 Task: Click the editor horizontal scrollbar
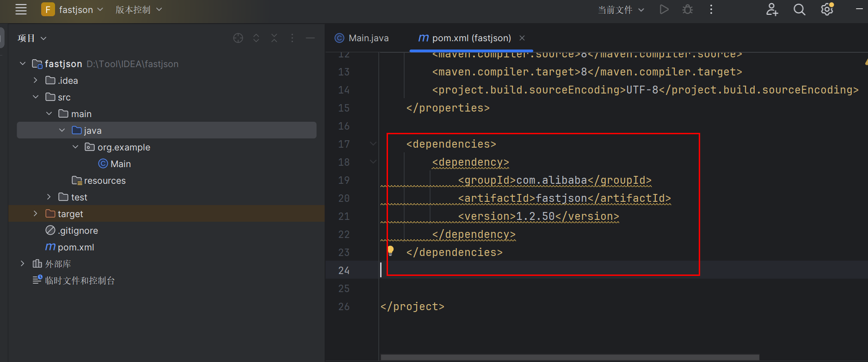[x=570, y=357]
